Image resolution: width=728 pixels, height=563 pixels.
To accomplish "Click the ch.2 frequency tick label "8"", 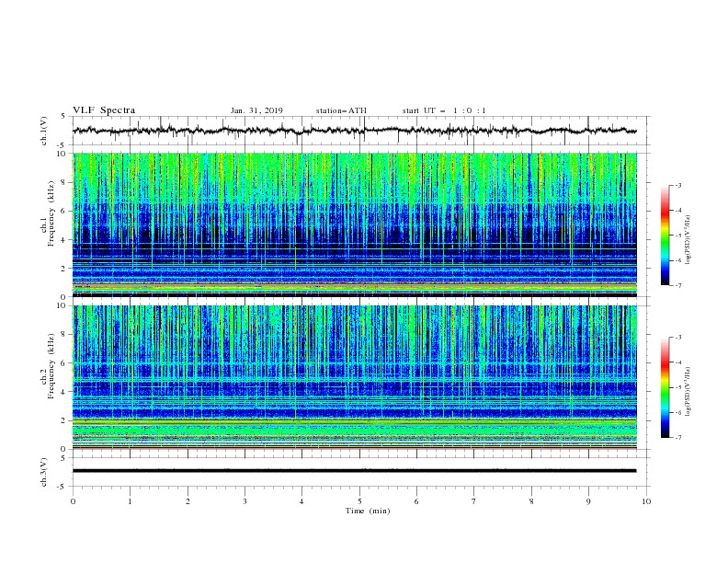I will pos(65,335).
